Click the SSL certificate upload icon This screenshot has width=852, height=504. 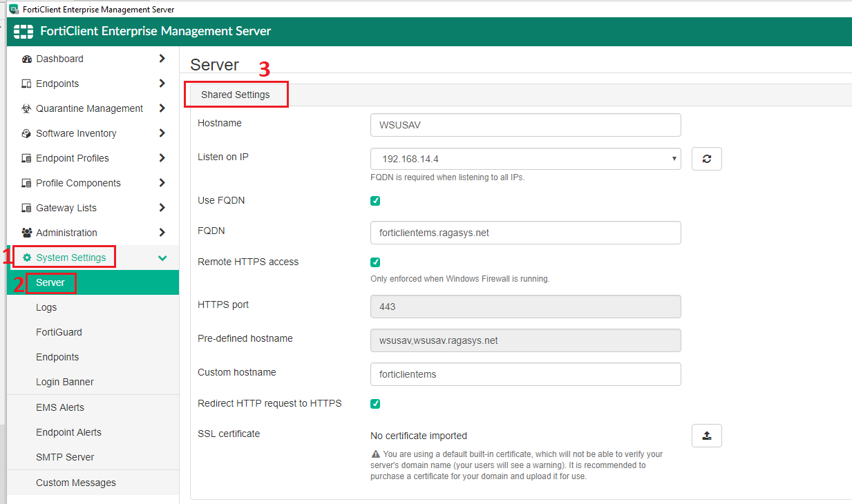click(706, 436)
